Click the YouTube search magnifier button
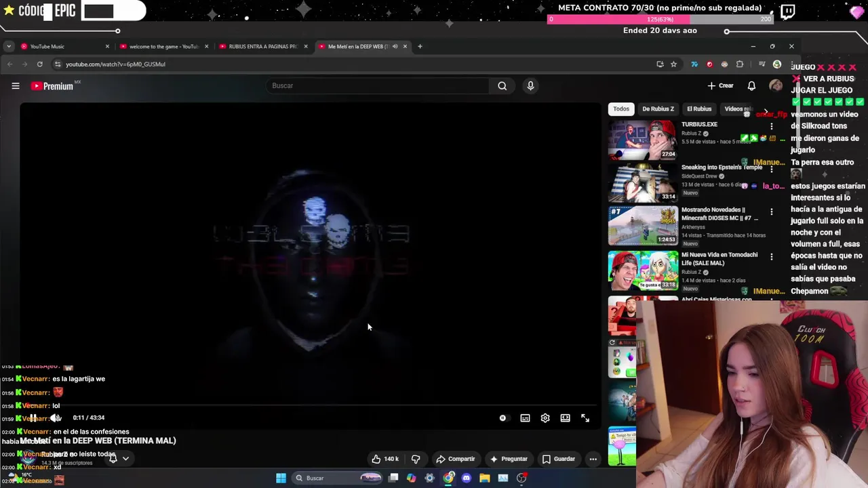 coord(502,86)
